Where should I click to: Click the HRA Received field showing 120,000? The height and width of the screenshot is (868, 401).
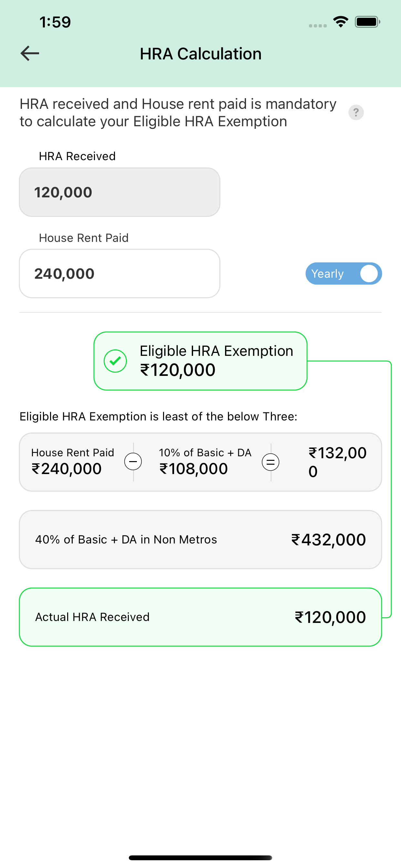click(x=120, y=192)
